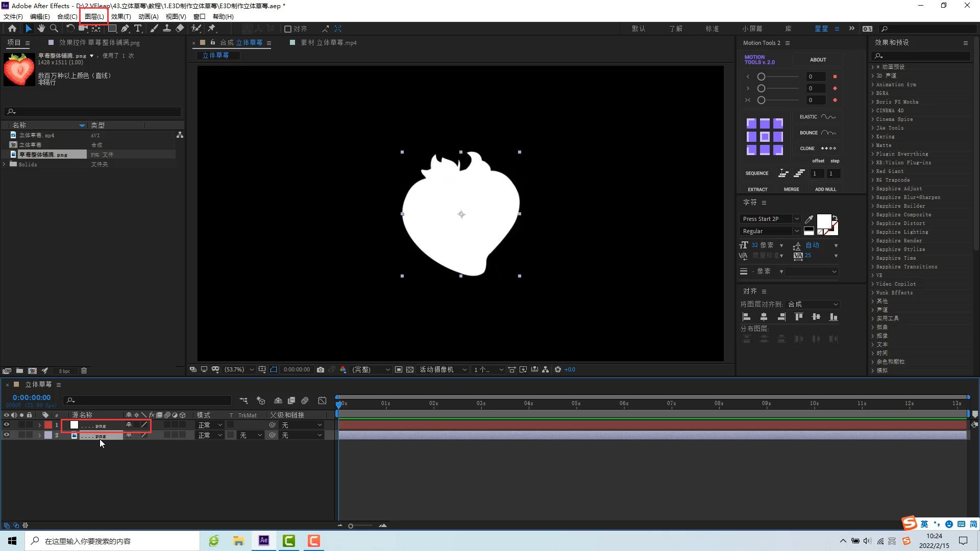Click the MERGE button
The width and height of the screenshot is (980, 551).
[791, 189]
